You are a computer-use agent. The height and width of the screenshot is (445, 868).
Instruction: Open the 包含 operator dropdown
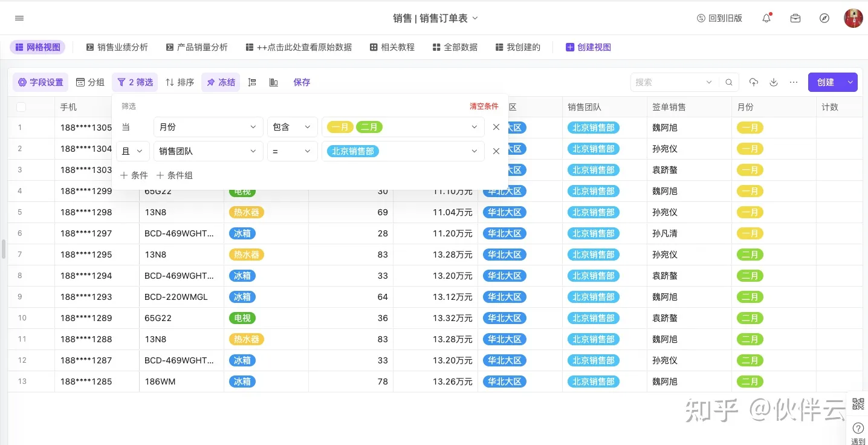tap(292, 127)
